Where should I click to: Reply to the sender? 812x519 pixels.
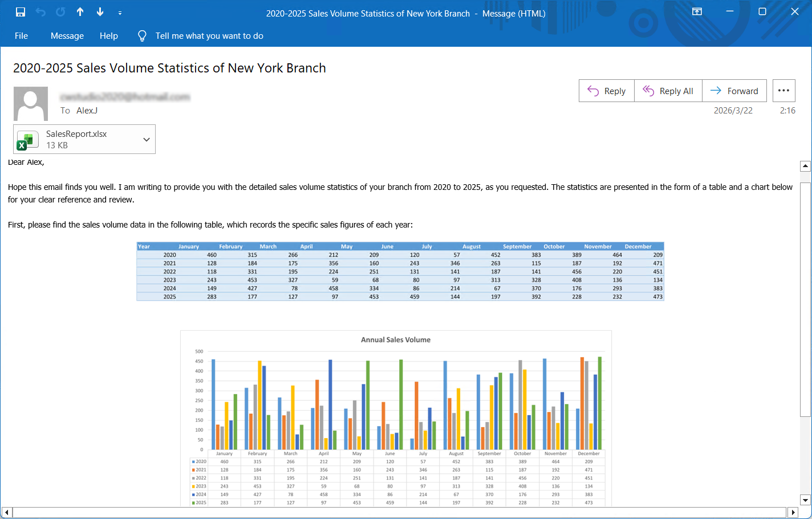click(x=606, y=90)
